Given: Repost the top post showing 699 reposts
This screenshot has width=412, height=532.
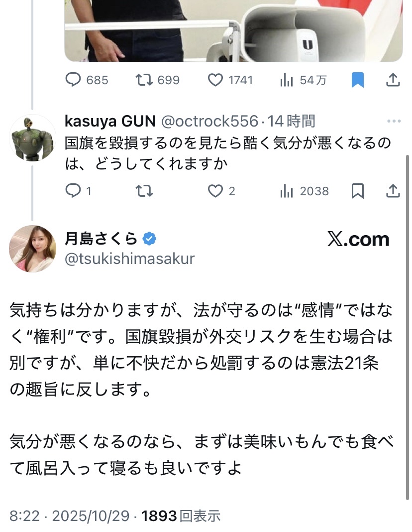Looking at the screenshot, I should [x=144, y=80].
